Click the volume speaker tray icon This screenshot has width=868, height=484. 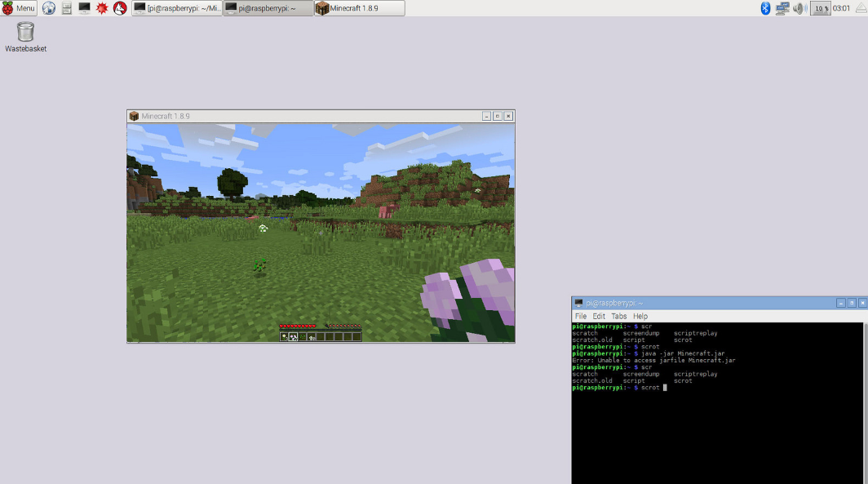(799, 7)
